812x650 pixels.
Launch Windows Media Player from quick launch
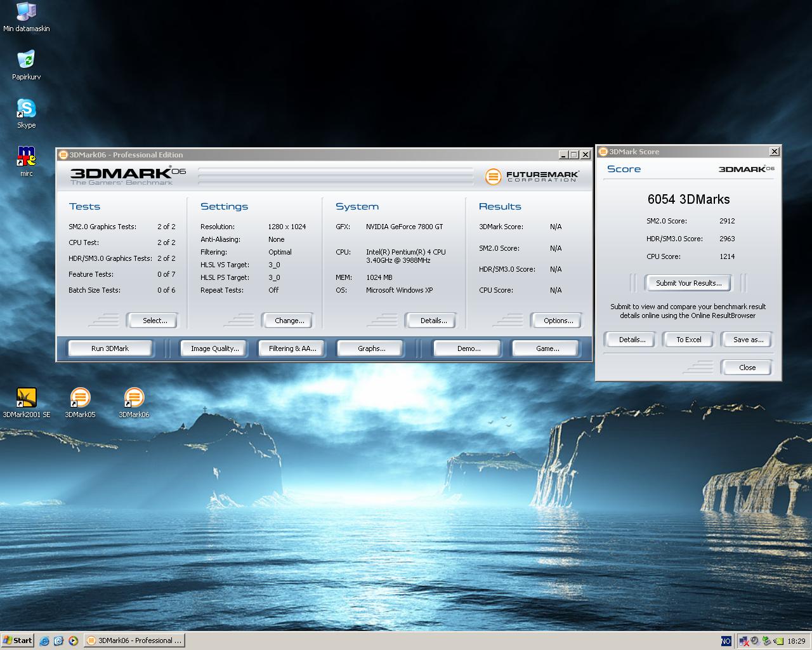click(x=73, y=640)
